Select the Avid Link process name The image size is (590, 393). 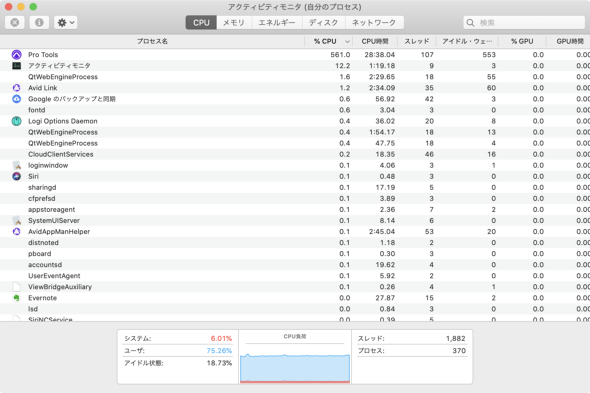click(x=43, y=88)
